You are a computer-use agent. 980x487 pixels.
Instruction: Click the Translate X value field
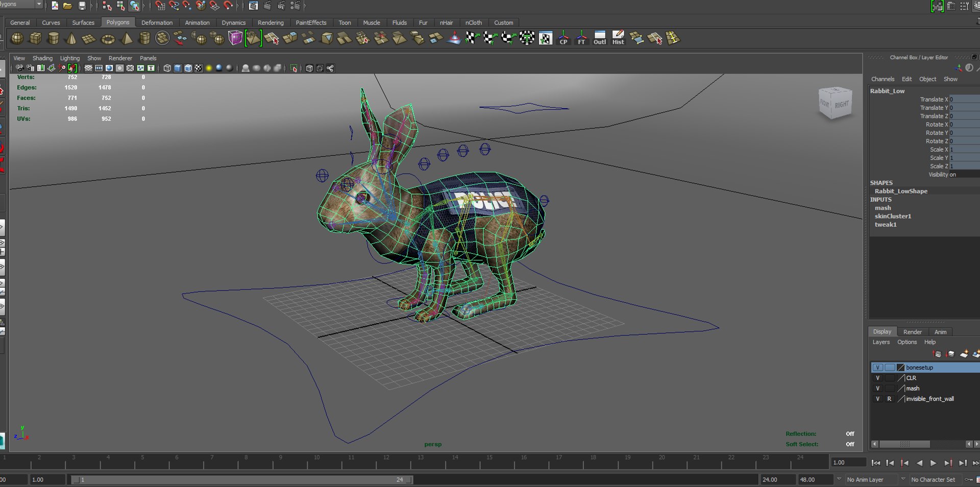tap(964, 100)
